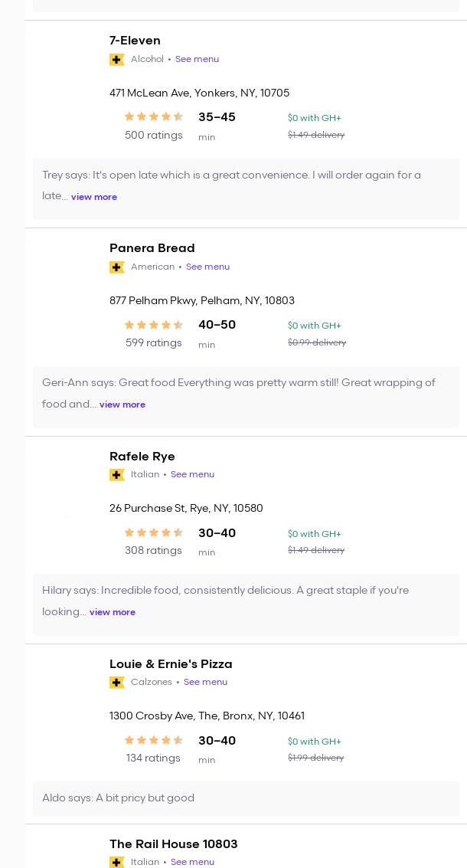Expand Hilary's review with view more
This screenshot has width=467, height=868.
tap(113, 612)
